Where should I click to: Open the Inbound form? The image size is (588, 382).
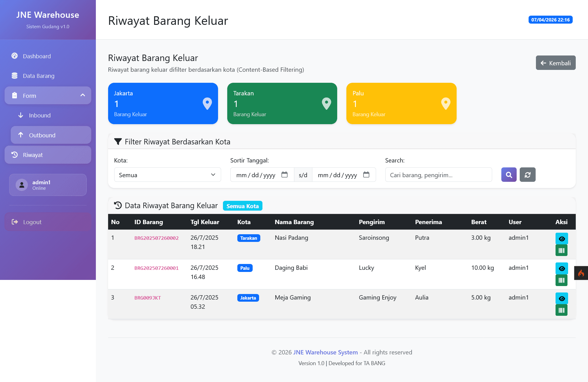pyautogui.click(x=40, y=115)
